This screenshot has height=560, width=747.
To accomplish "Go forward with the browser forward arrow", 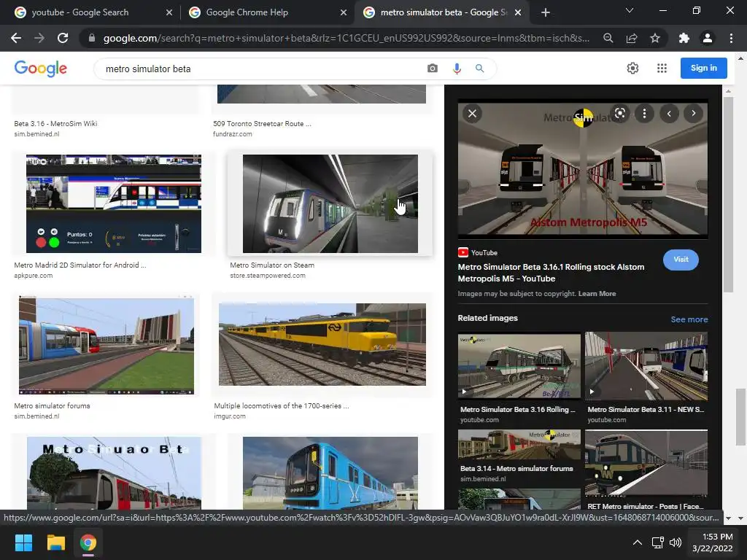I will pos(39,38).
